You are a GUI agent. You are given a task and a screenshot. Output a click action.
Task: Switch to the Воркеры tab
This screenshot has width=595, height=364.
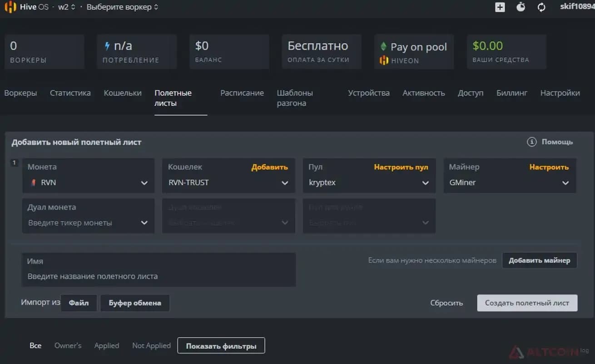pos(20,93)
